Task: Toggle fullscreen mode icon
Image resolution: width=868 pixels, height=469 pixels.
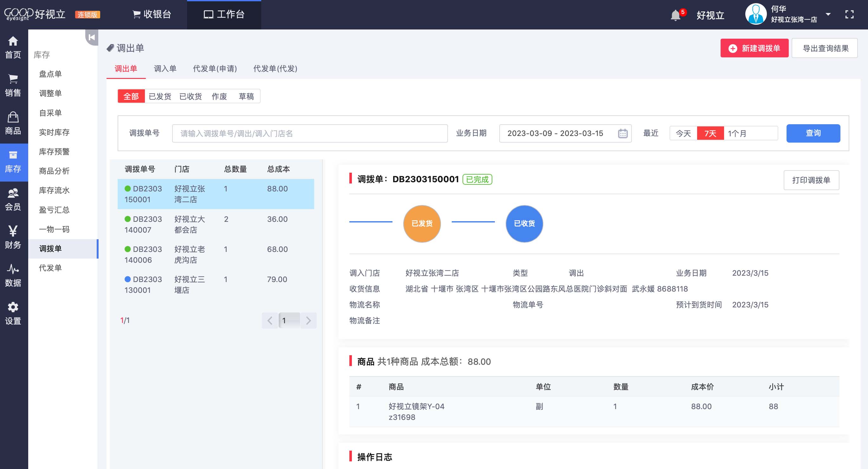Action: (x=849, y=15)
